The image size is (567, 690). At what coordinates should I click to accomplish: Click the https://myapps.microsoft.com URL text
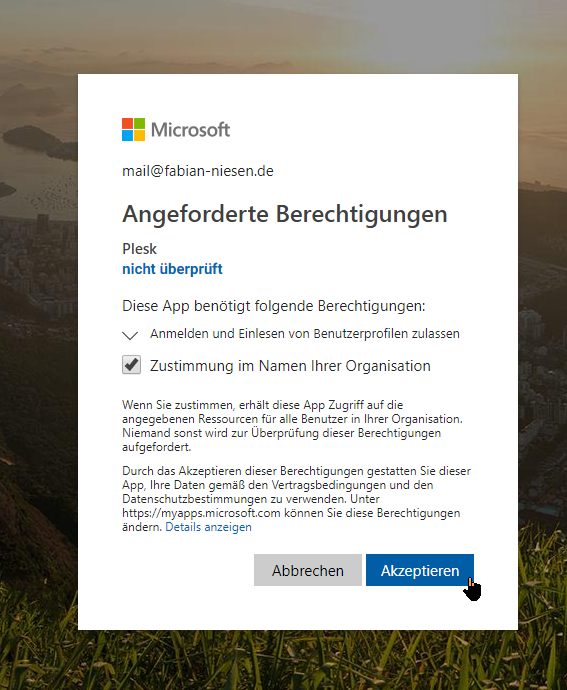click(x=201, y=513)
